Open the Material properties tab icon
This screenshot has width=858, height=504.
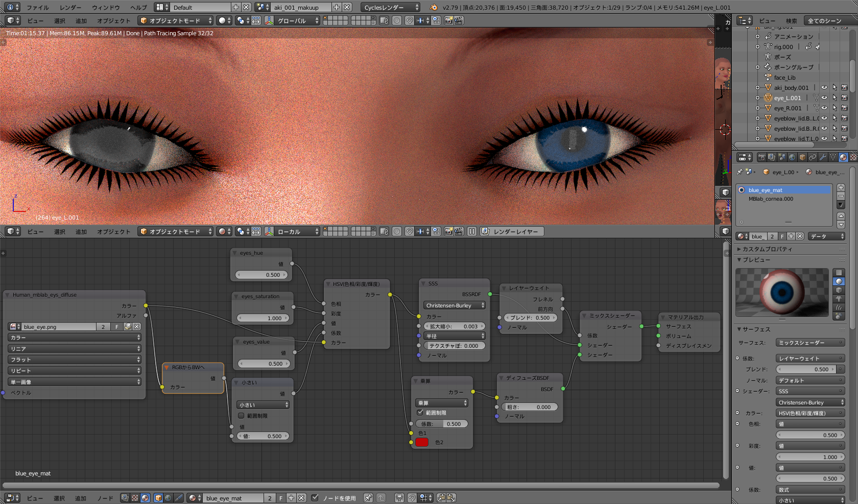click(x=843, y=157)
